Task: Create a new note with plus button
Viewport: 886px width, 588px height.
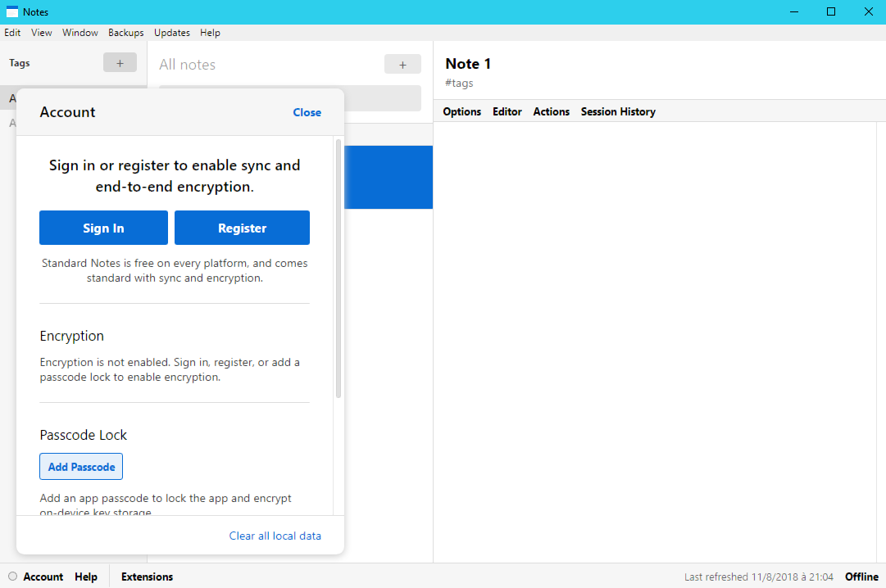Action: [402, 65]
